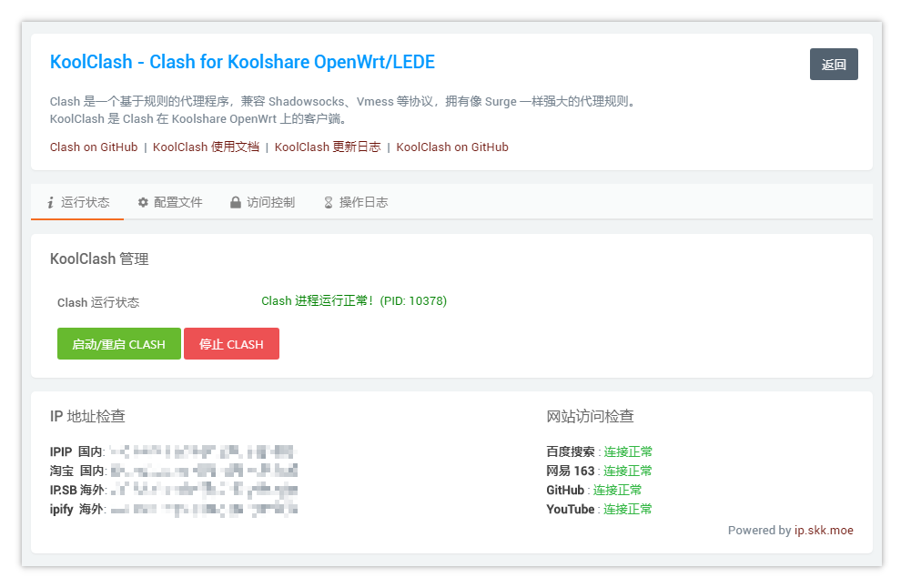The height and width of the screenshot is (588, 901).
Task: Open the KoolClash 更新日志 link
Action: (328, 147)
